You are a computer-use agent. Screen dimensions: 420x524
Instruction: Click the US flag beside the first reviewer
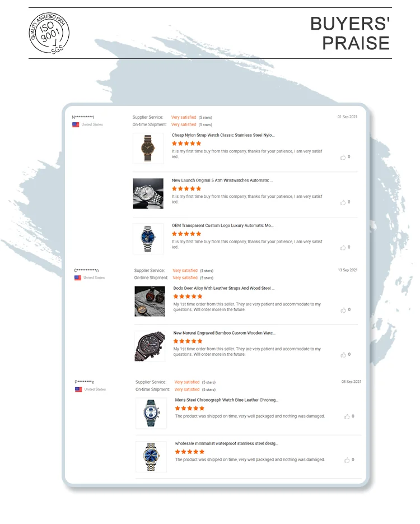(76, 124)
